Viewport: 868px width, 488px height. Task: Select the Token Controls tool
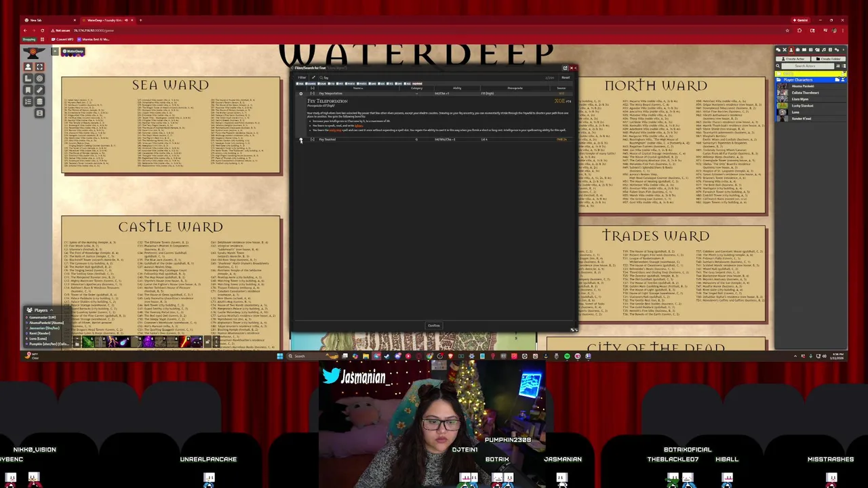point(28,66)
